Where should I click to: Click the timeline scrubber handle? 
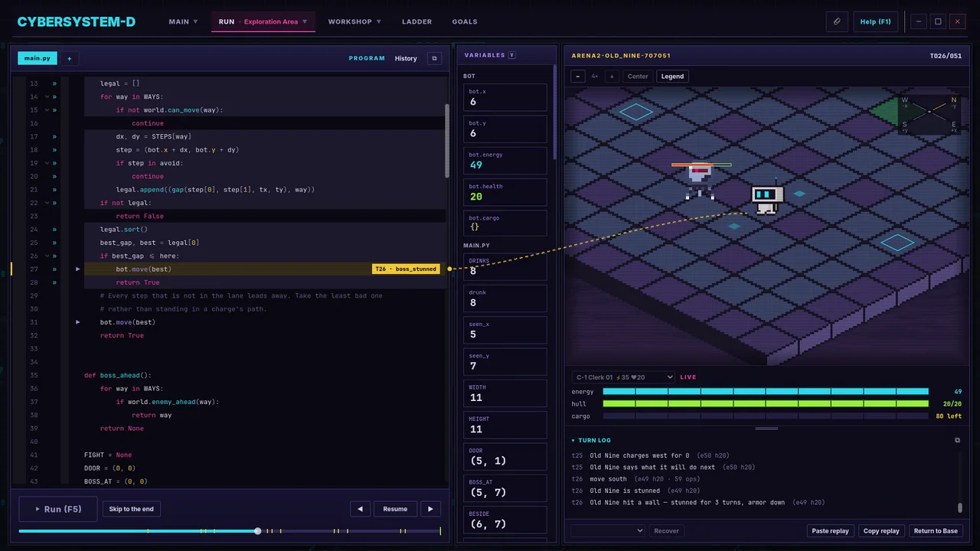pos(258,530)
